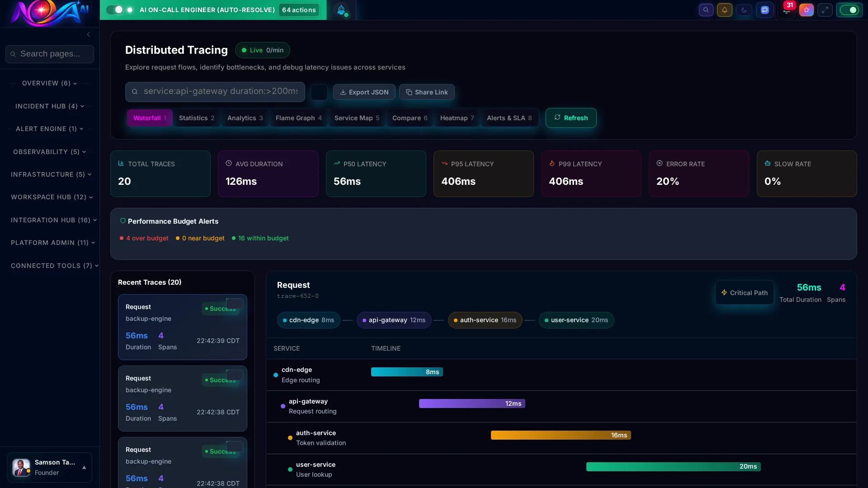Click the auth-service 16ms timeline bar
This screenshot has height=488, width=868.
tap(561, 435)
